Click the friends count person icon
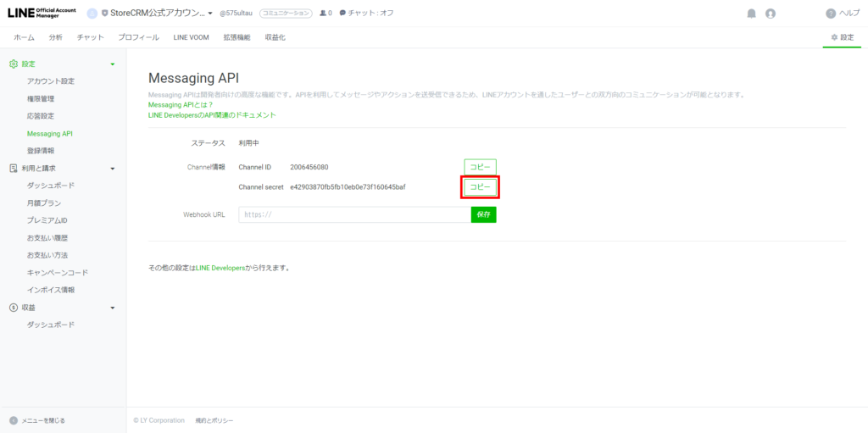This screenshot has height=433, width=868. point(323,14)
